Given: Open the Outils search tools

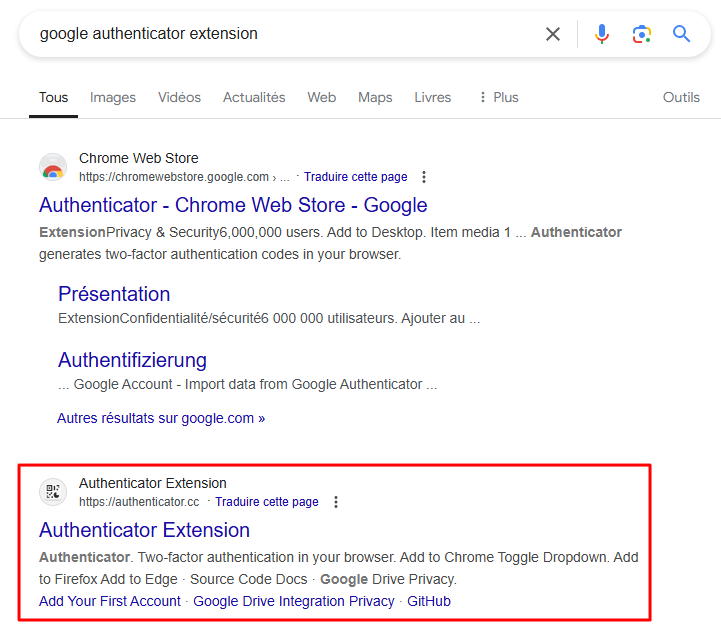Looking at the screenshot, I should [681, 97].
